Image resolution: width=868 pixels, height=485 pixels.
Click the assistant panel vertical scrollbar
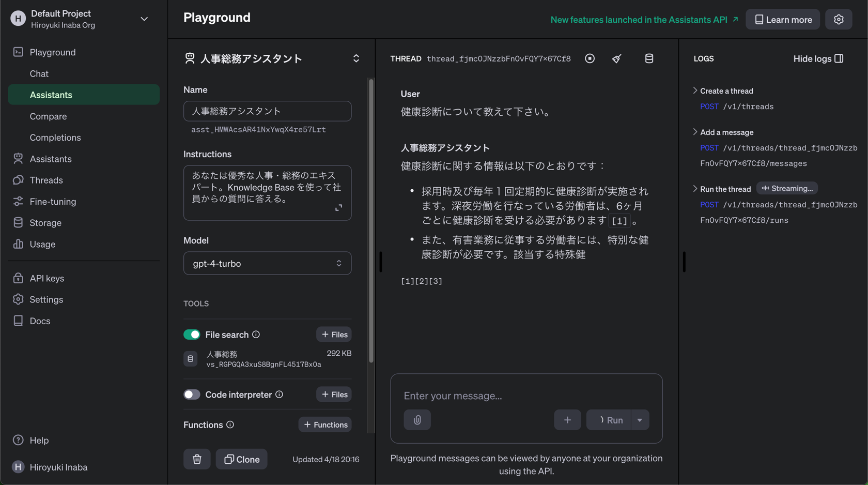(371, 221)
